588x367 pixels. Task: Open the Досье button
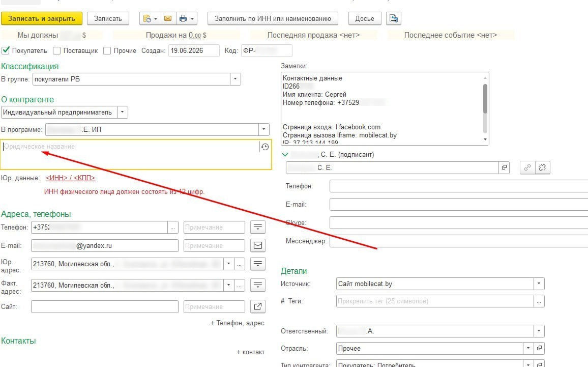click(x=365, y=18)
